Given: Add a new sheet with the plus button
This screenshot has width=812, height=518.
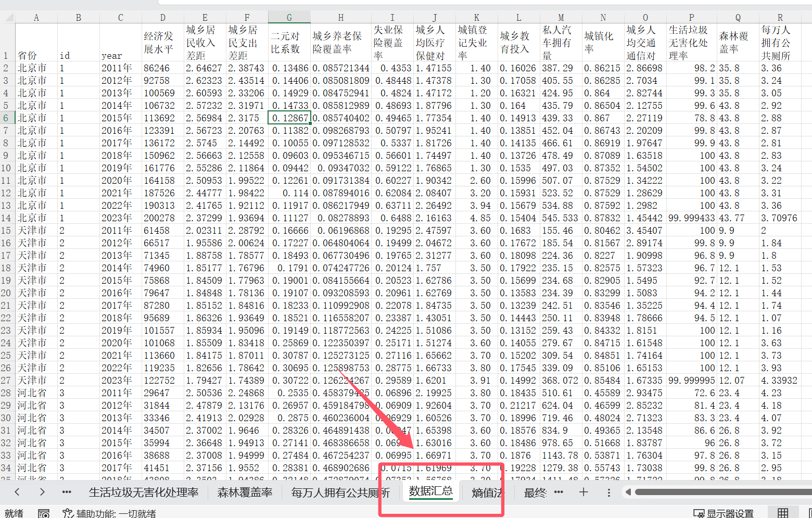Looking at the screenshot, I should [x=583, y=492].
